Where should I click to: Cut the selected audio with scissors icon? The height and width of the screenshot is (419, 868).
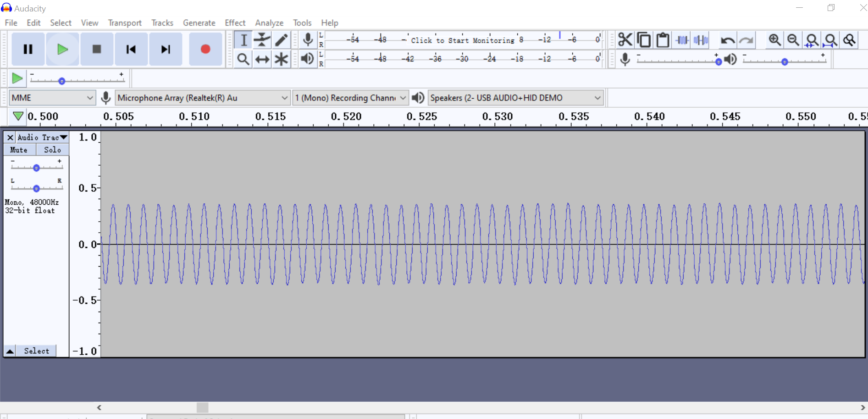625,39
